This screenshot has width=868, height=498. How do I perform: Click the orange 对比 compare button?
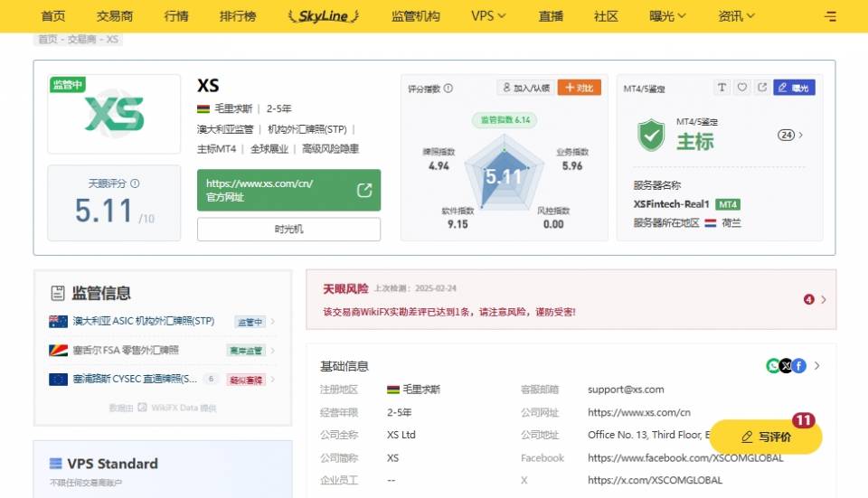pyautogui.click(x=579, y=88)
